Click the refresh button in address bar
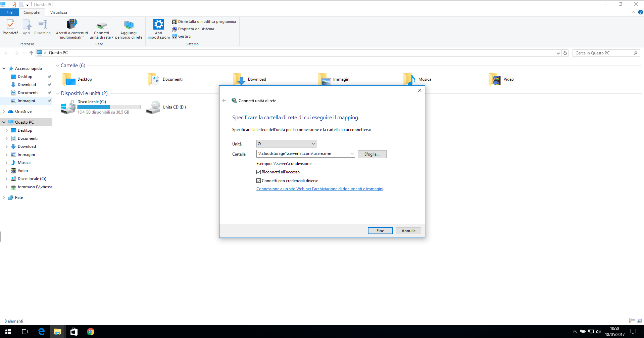 coord(565,53)
